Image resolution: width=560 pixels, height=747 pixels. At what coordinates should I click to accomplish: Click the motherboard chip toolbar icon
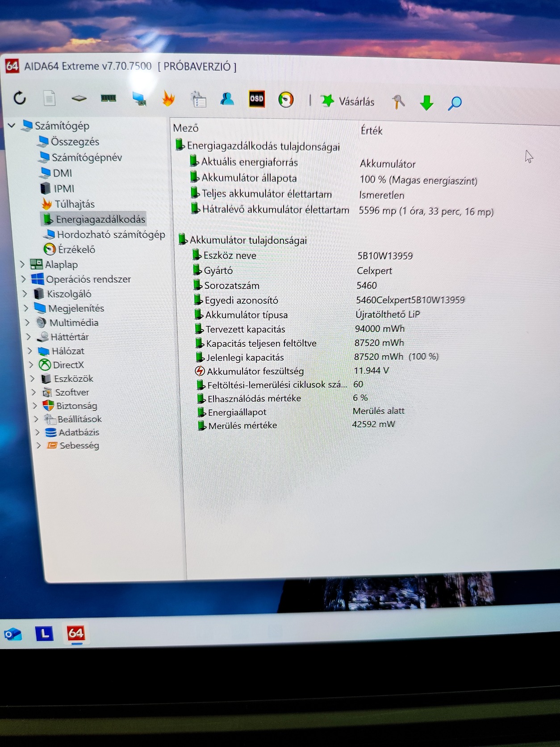[x=79, y=98]
